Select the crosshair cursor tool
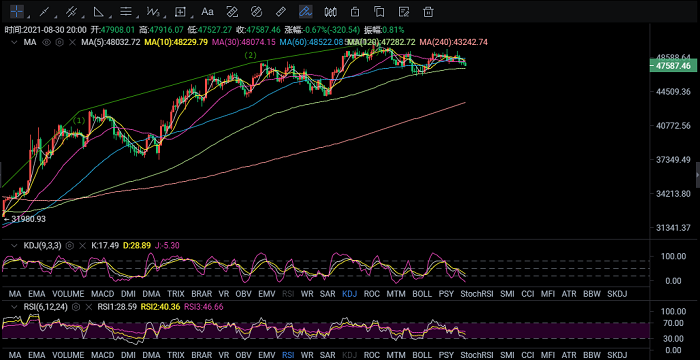The height and width of the screenshot is (360, 700). [x=17, y=12]
